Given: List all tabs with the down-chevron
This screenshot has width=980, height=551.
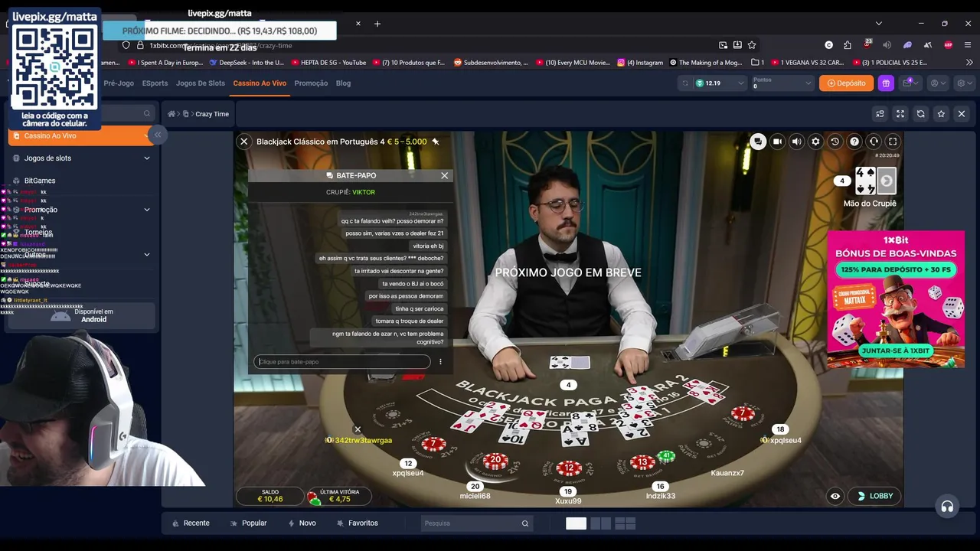Looking at the screenshot, I should click(x=879, y=24).
